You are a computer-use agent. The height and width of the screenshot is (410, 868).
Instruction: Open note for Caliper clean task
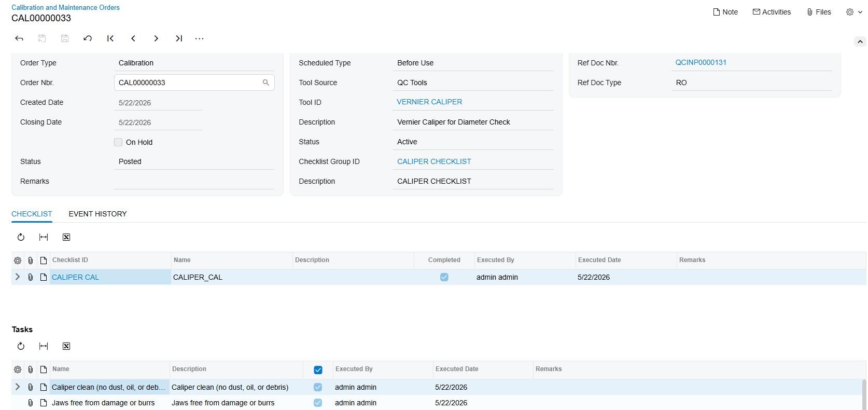[44, 387]
